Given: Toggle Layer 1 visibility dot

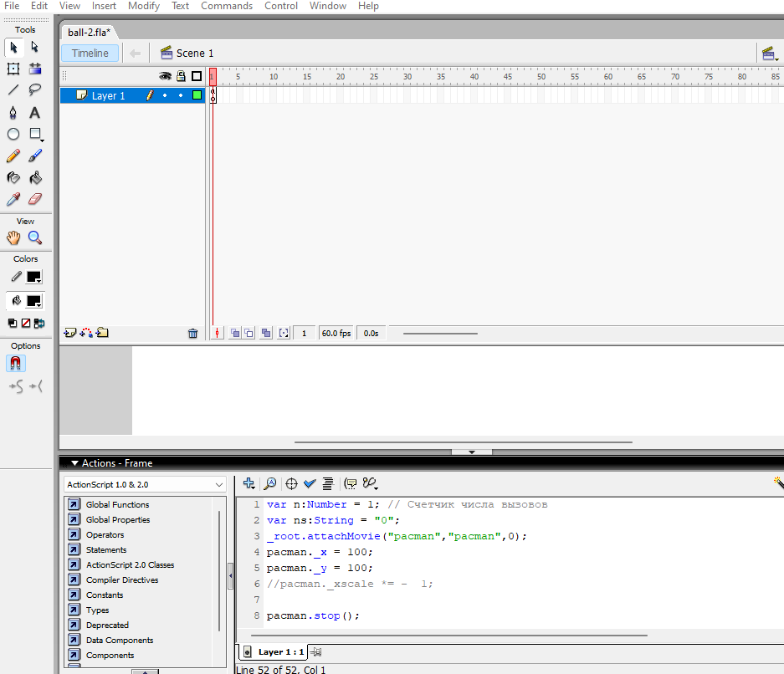Looking at the screenshot, I should [x=165, y=95].
